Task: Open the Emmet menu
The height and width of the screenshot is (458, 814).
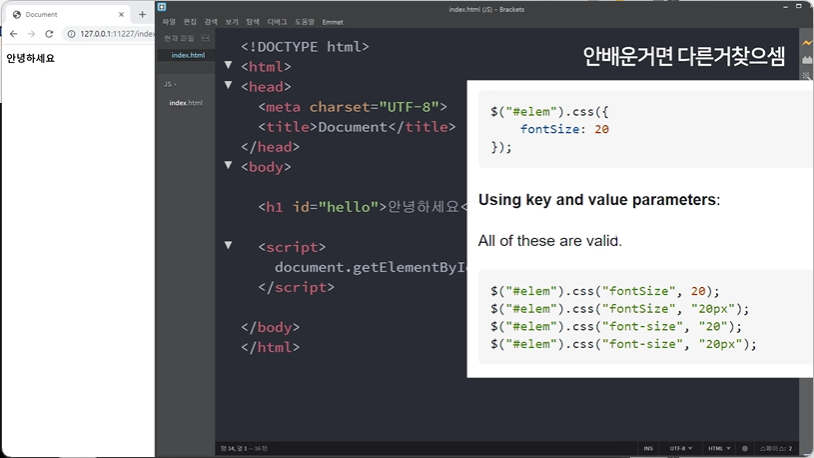Action: click(332, 22)
